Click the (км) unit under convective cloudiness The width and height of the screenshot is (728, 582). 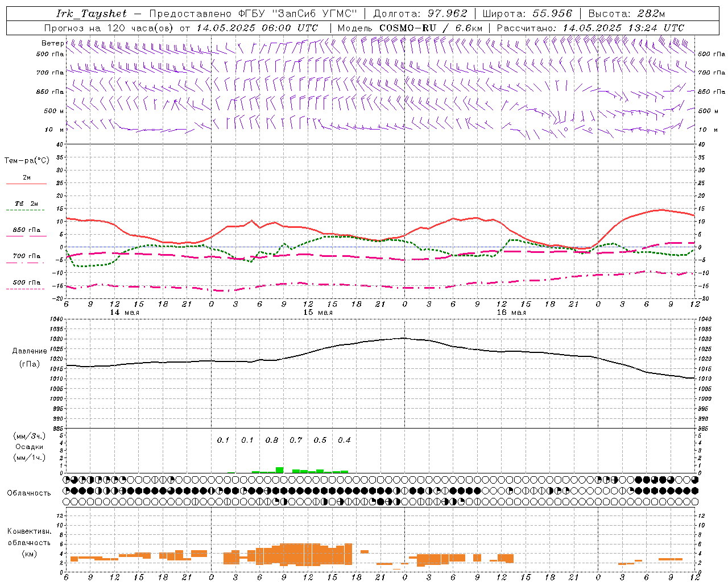pyautogui.click(x=29, y=554)
